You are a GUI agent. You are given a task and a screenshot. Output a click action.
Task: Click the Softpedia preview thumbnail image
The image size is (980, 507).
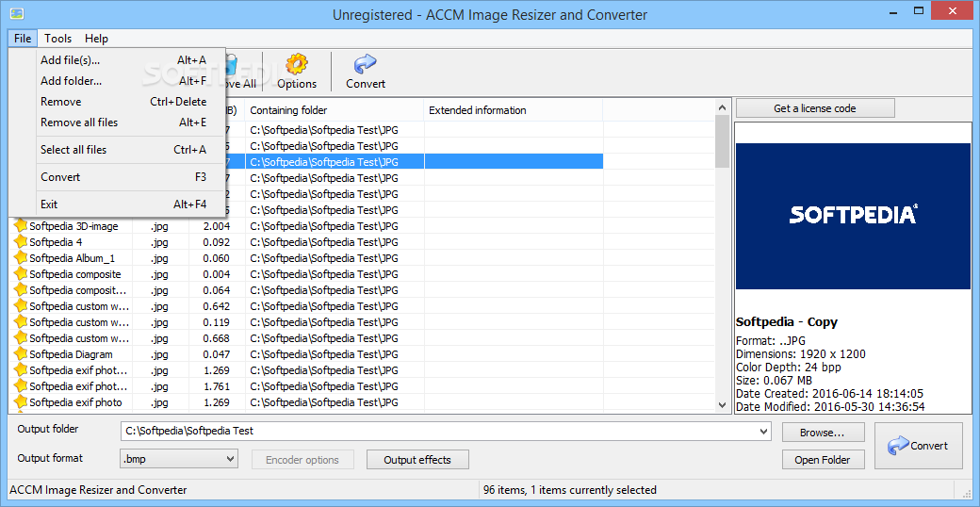pos(853,216)
